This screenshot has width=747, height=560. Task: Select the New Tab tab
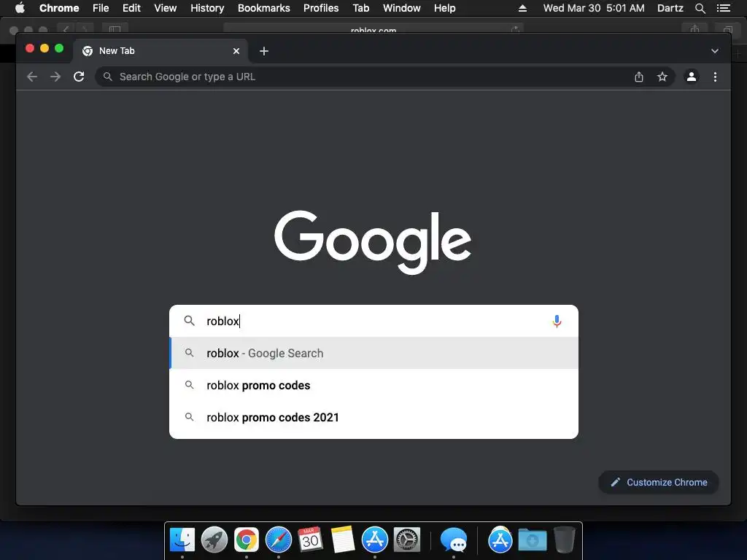tap(160, 51)
